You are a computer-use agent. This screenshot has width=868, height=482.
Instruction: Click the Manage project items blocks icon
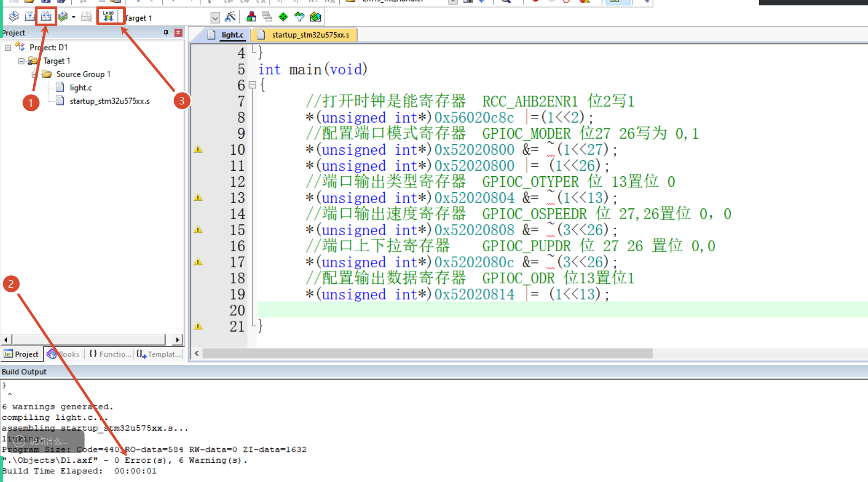pos(251,17)
